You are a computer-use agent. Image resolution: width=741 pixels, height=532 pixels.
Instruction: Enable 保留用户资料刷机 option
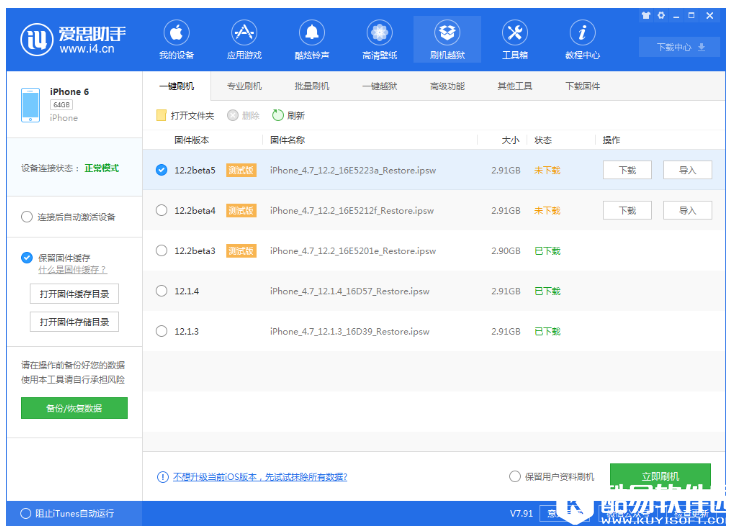pos(515,477)
